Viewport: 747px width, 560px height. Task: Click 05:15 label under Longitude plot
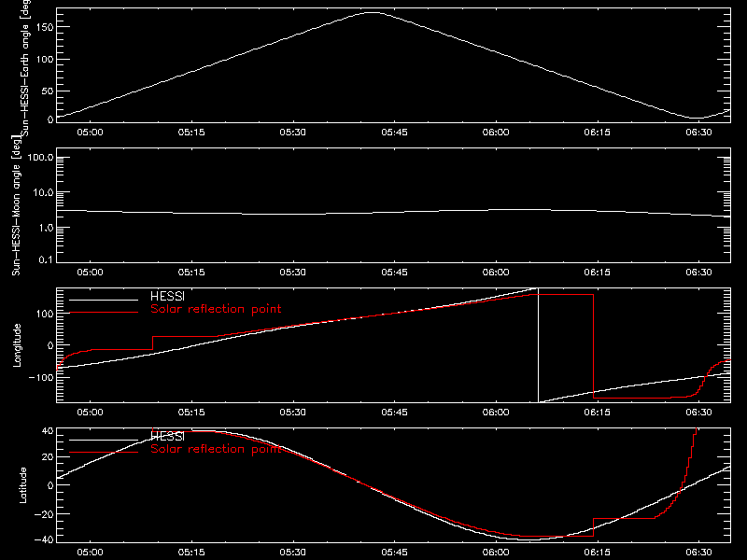point(191,413)
